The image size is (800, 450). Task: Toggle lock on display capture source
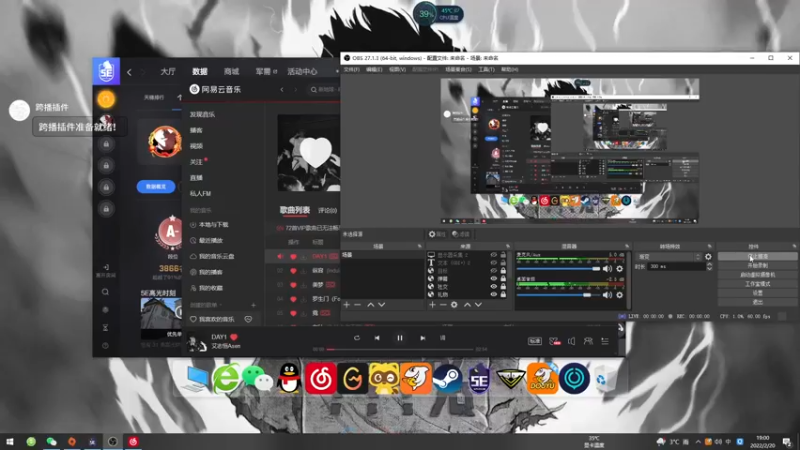(x=503, y=255)
